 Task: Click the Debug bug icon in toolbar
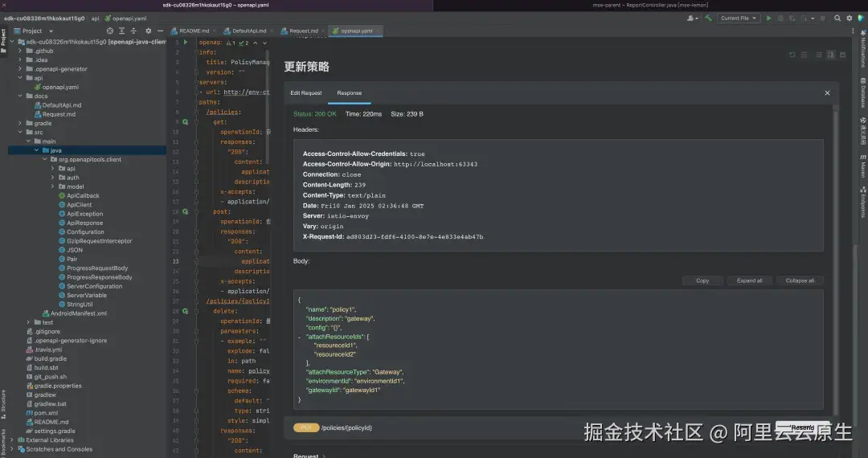click(x=780, y=18)
